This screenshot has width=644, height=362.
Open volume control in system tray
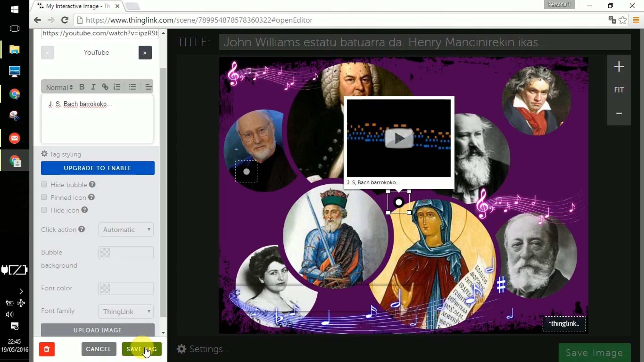click(x=9, y=315)
